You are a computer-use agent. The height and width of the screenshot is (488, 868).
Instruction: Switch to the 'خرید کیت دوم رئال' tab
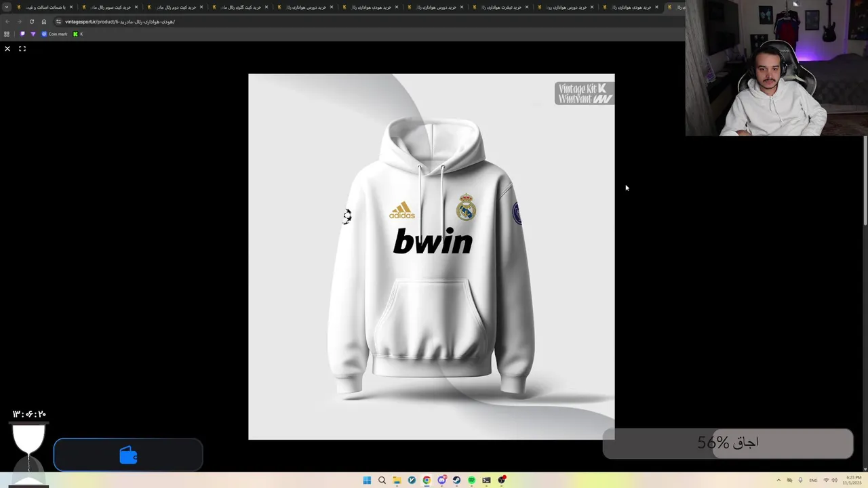[174, 7]
